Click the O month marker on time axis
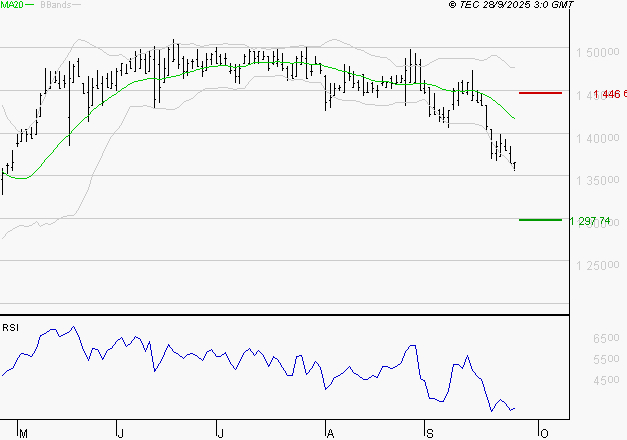Image resolution: width=627 pixels, height=440 pixels. pyautogui.click(x=544, y=434)
